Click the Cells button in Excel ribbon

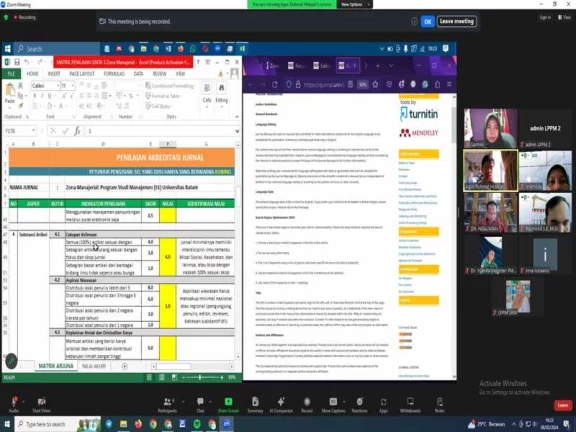207,93
